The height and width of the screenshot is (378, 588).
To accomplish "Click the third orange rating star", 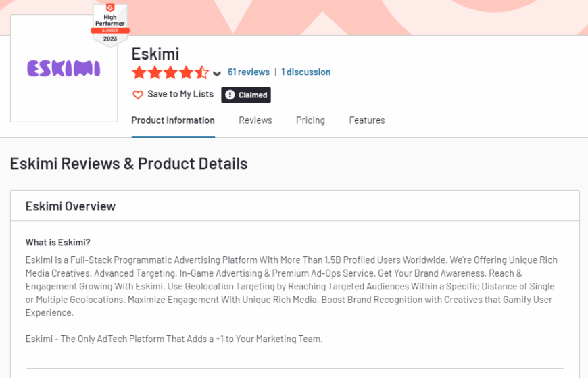I will [x=170, y=72].
